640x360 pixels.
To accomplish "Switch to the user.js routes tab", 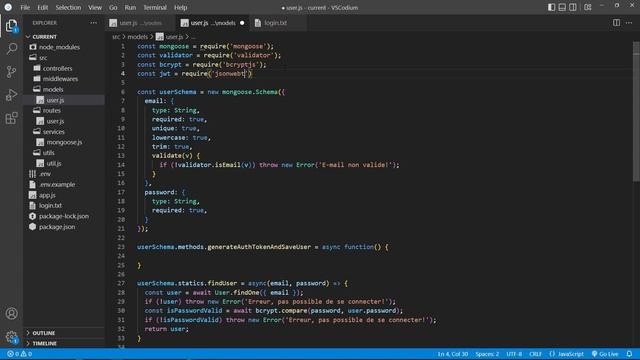I will 141,23.
